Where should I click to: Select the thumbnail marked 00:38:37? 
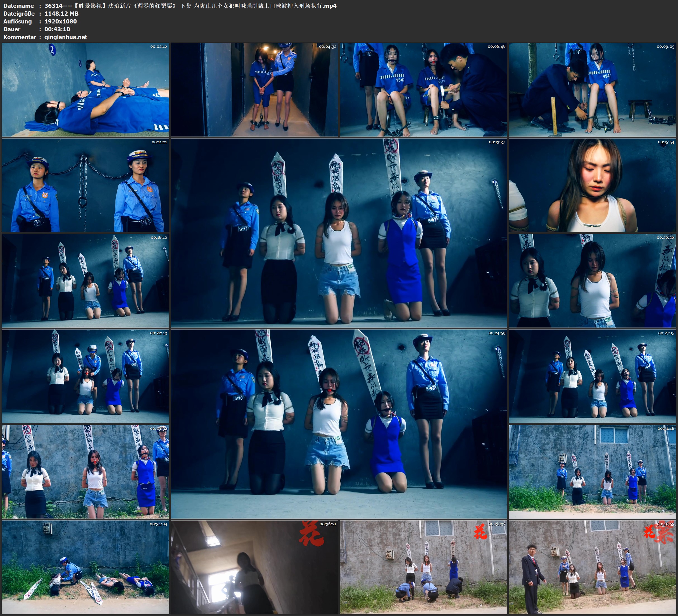[x=424, y=567]
